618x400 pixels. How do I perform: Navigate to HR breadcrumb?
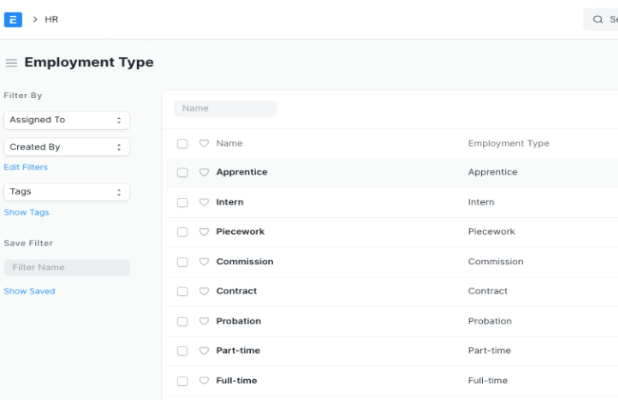coord(50,19)
